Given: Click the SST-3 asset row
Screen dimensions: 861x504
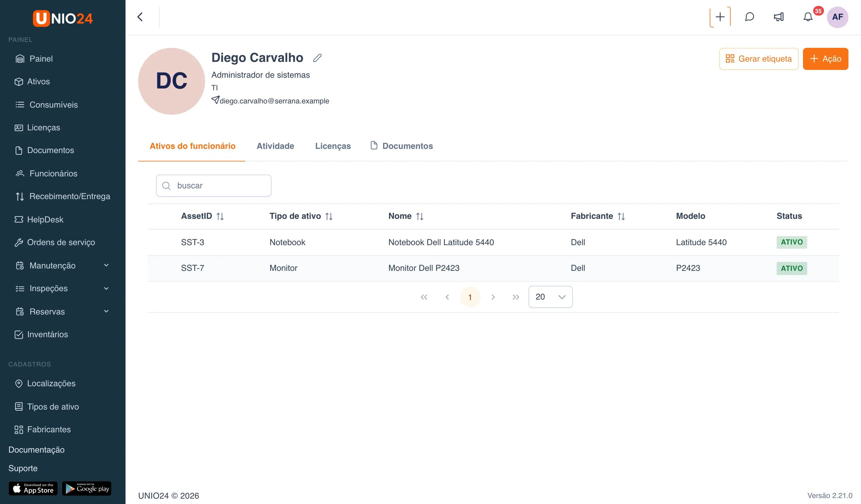Looking at the screenshot, I should (493, 242).
